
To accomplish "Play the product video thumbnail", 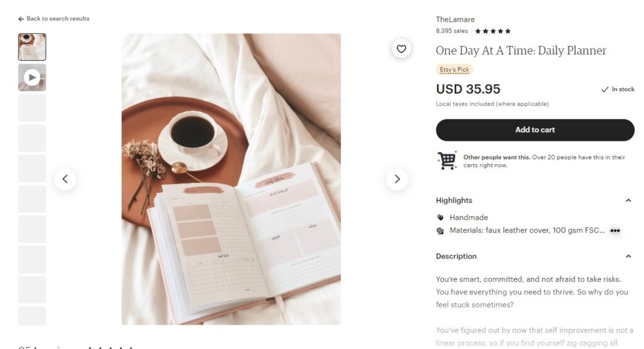I will 32,77.
